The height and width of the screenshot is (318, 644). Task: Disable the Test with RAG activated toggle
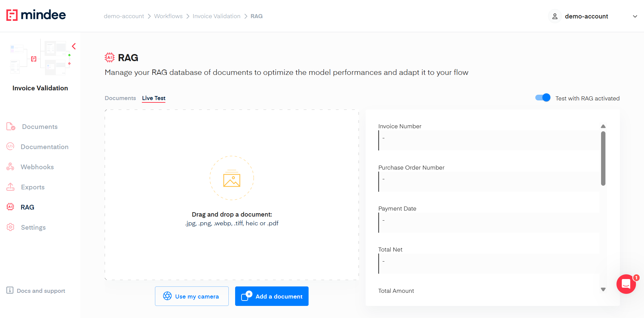(543, 98)
